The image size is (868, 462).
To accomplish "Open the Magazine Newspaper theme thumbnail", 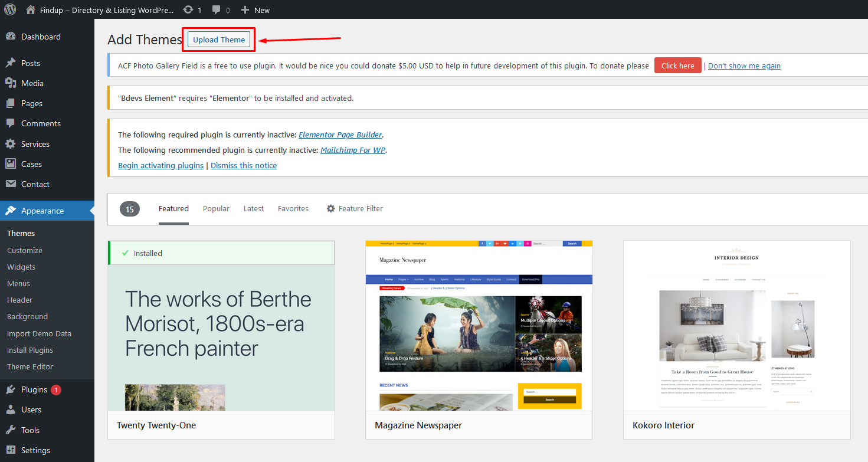I will (x=479, y=325).
